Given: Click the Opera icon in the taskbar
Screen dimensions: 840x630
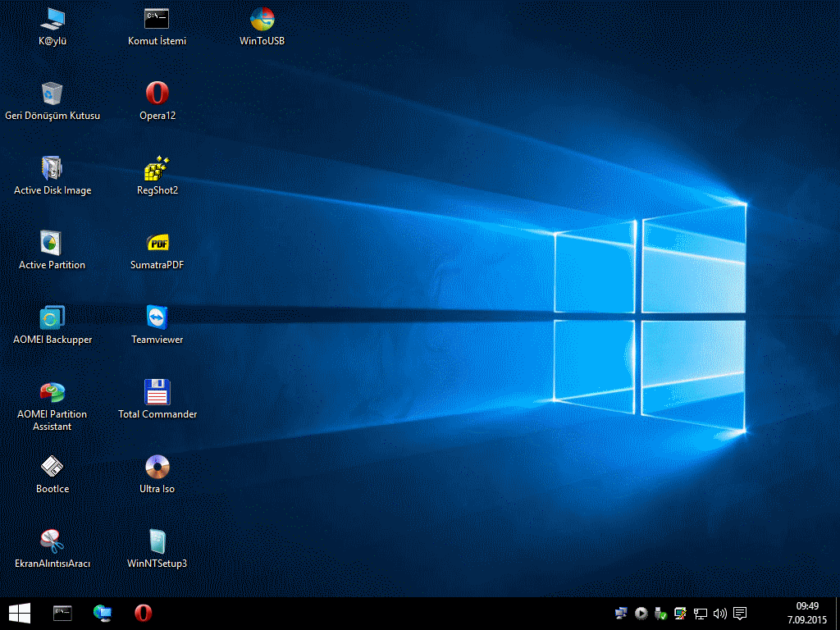Looking at the screenshot, I should pyautogui.click(x=144, y=613).
